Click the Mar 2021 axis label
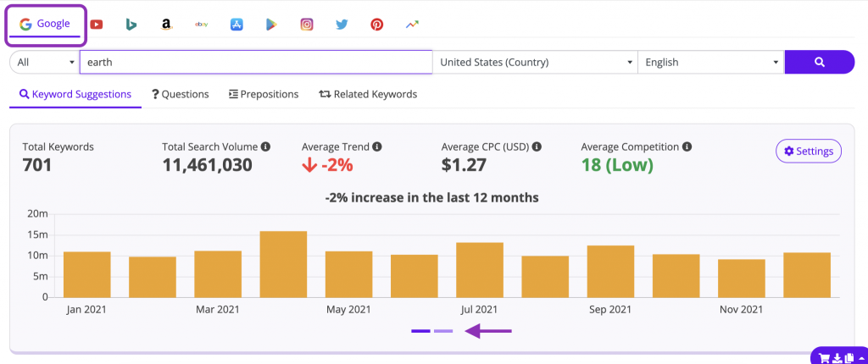 (x=218, y=310)
